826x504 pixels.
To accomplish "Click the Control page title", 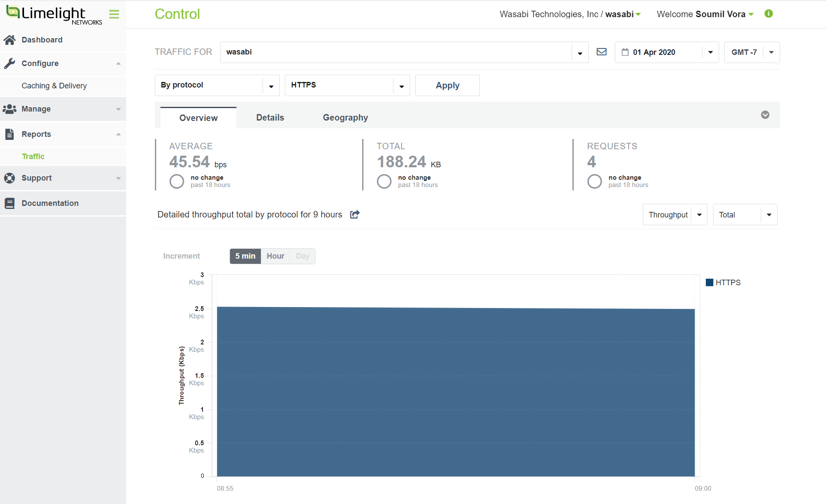I will click(177, 14).
